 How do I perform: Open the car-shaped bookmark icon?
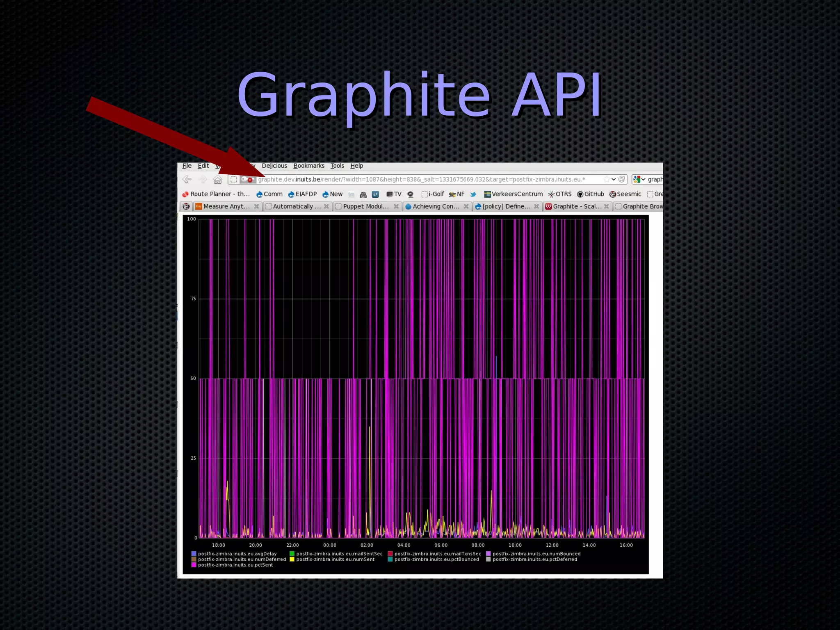(x=363, y=194)
